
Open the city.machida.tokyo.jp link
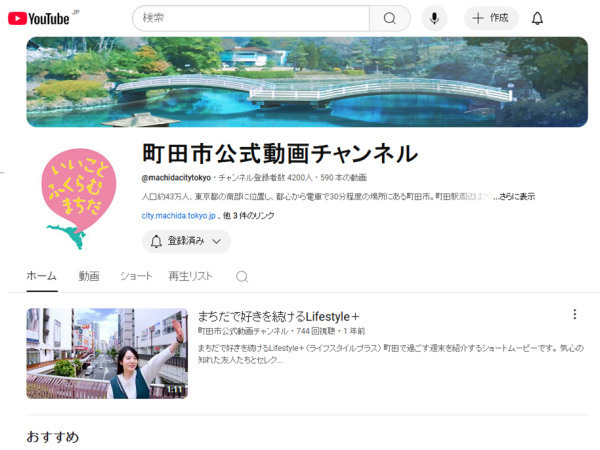(x=178, y=215)
